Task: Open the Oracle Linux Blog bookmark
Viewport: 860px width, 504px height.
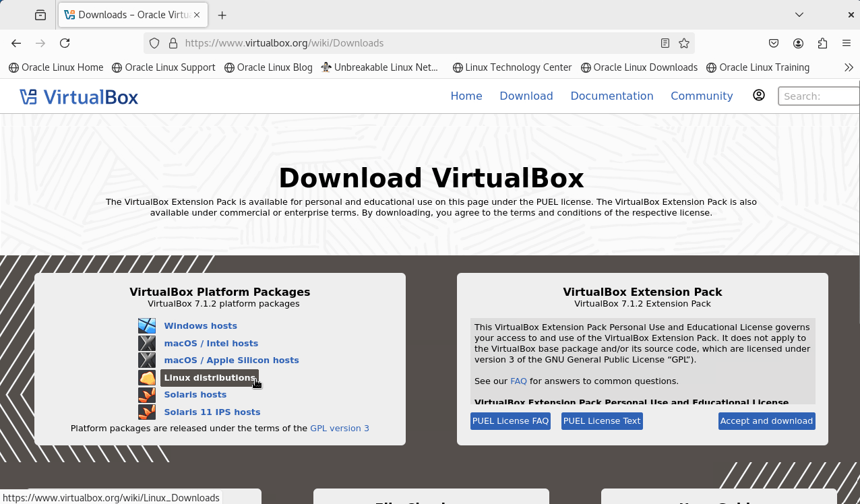Action: coord(268,67)
